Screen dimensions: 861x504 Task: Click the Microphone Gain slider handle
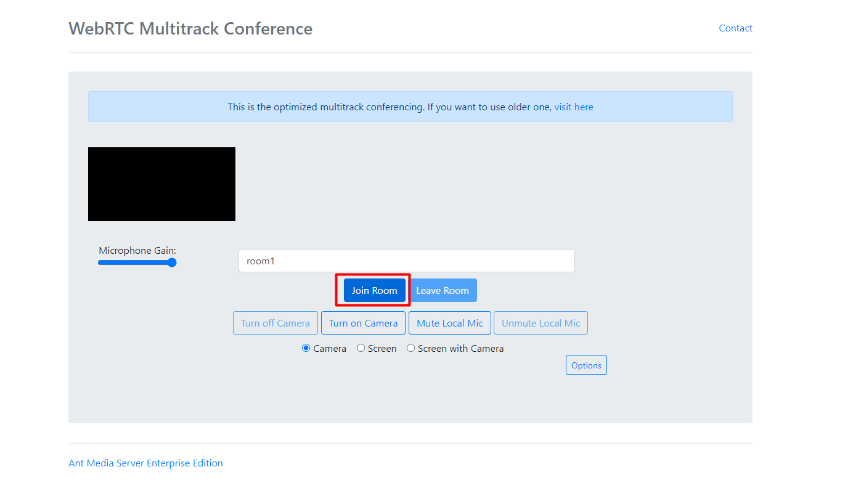(173, 262)
